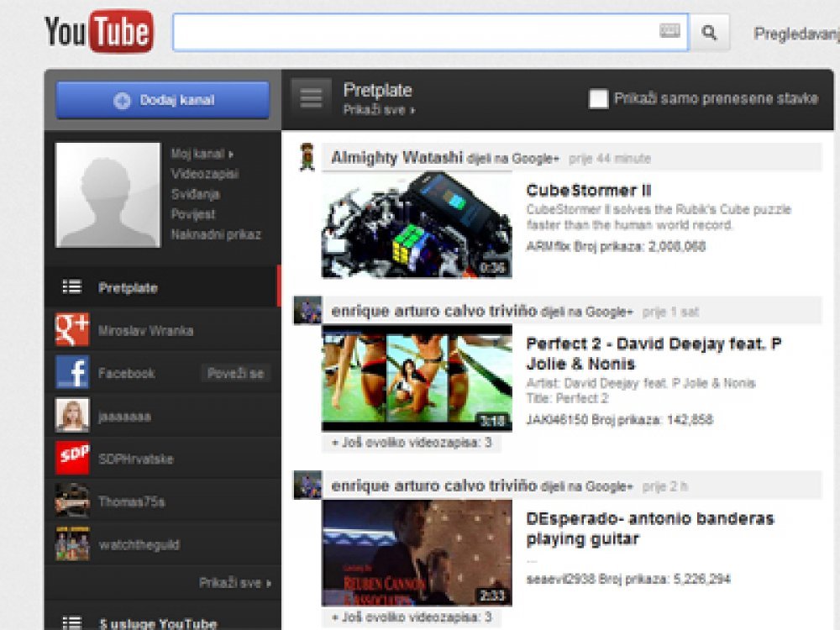Screen dimensions: 840x630
Task: Click avatar beside enrique post from 2 h
Action: (307, 485)
